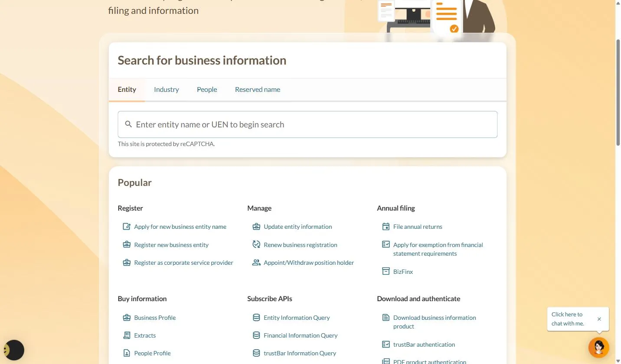Click the archive icon beside BizFinx
Viewport: 621px width, 364px height.
coord(386,272)
